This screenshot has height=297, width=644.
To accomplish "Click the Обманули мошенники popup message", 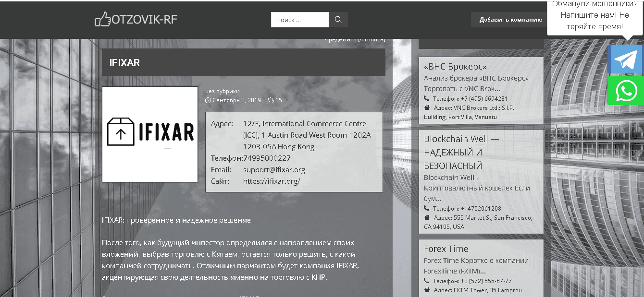I will point(594,16).
